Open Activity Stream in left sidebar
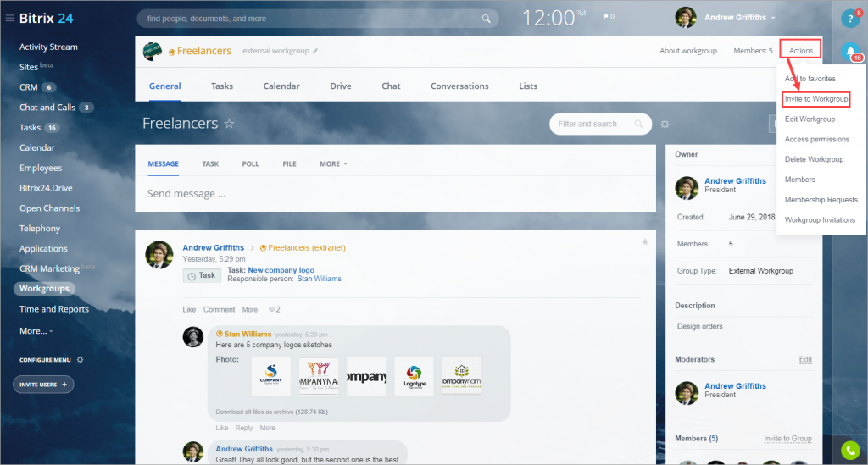The width and height of the screenshot is (868, 465). (x=48, y=47)
